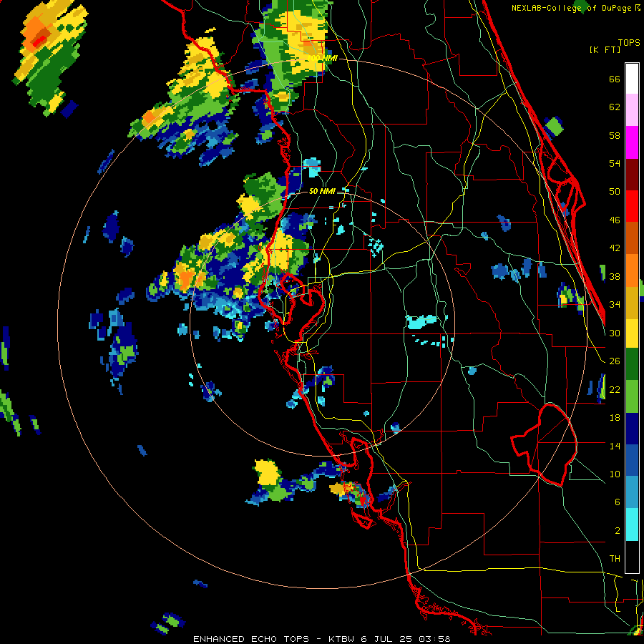Click the 46 legend value
The image size is (644, 644).
[615, 220]
